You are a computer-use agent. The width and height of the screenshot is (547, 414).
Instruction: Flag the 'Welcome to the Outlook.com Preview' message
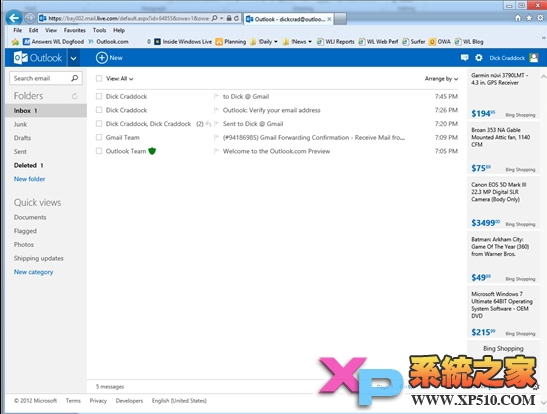pyautogui.click(x=216, y=151)
